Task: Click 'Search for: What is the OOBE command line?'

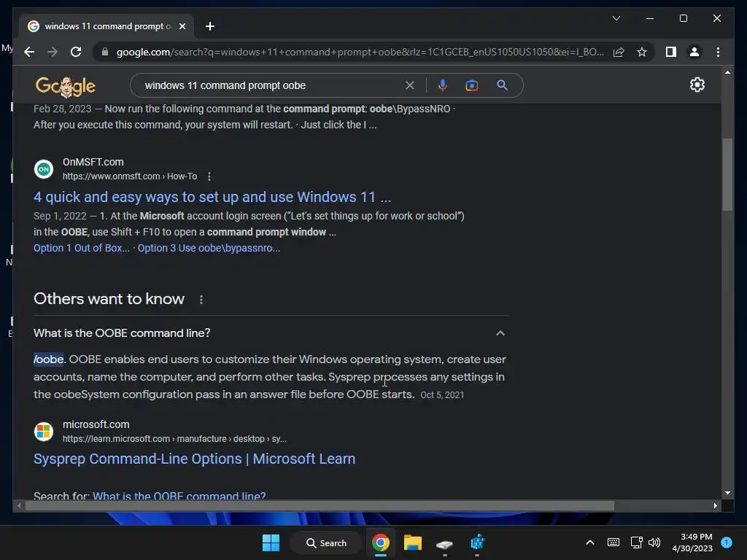Action: point(179,495)
